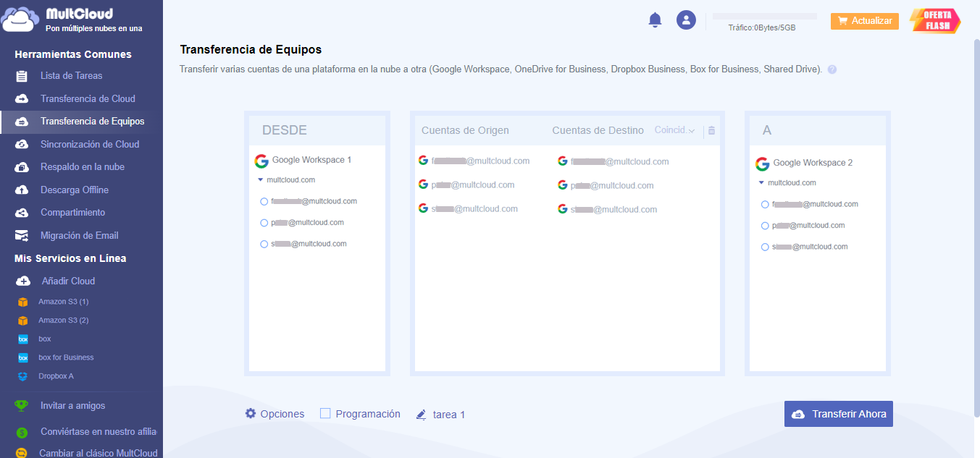This screenshot has height=458, width=980.
Task: Click Añadir Cloud link
Action: point(68,281)
